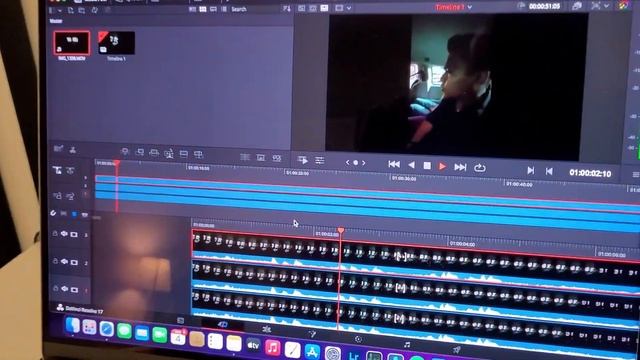Screen dimensions: 640x360
Task: Select Source Tape viewer mode icon
Action: point(313,8)
